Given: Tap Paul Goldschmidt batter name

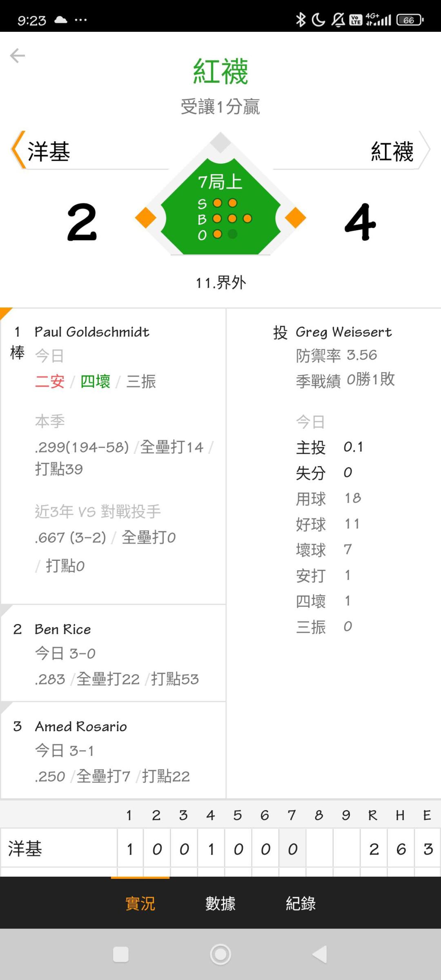Looking at the screenshot, I should pos(92,332).
